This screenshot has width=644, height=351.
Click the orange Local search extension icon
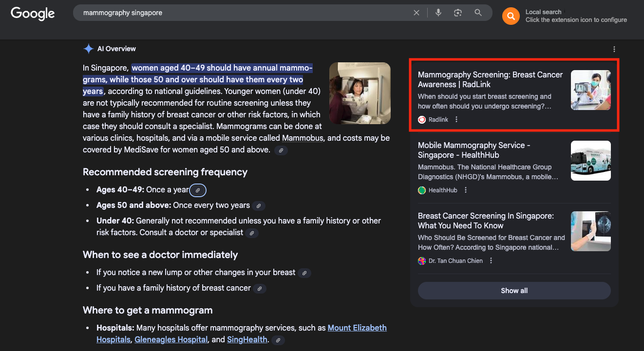click(511, 16)
